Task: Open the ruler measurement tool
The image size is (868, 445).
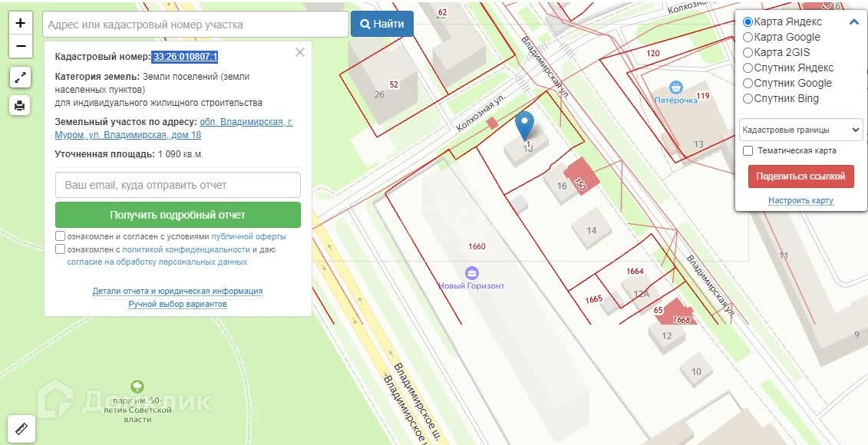Action: (21, 429)
